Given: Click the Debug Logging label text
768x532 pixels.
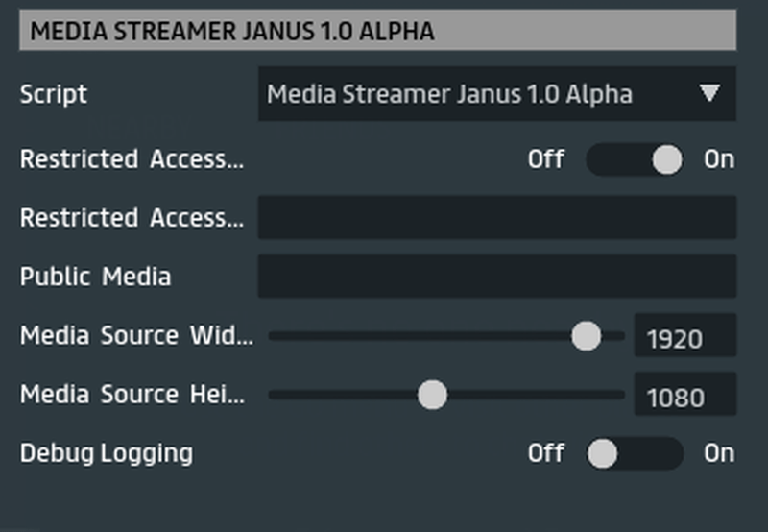Looking at the screenshot, I should [106, 453].
